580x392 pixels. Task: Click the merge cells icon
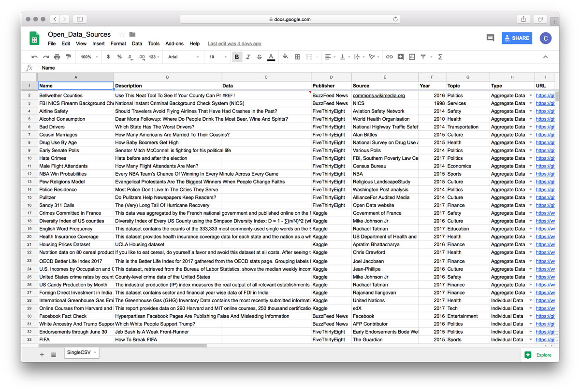click(309, 57)
